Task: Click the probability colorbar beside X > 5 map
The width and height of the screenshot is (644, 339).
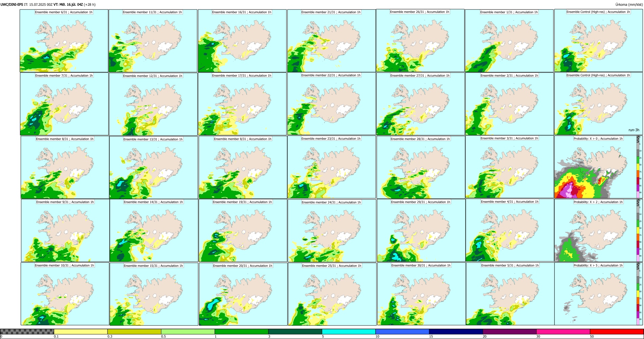Action: [639, 294]
